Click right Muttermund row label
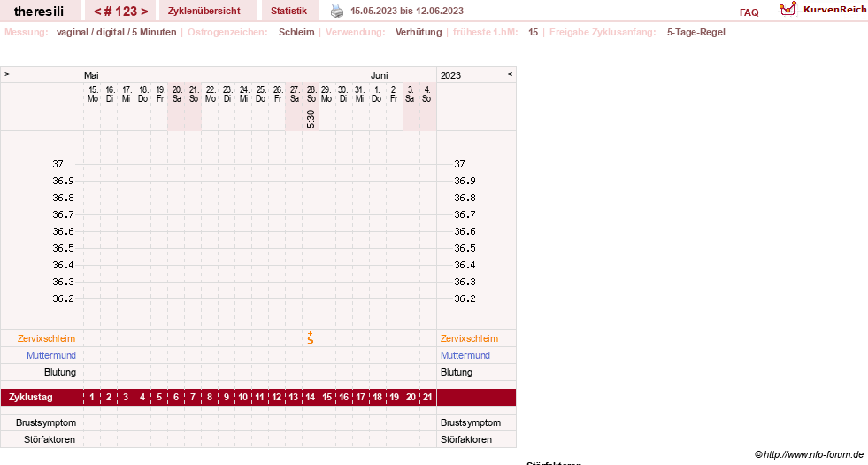 click(x=465, y=355)
